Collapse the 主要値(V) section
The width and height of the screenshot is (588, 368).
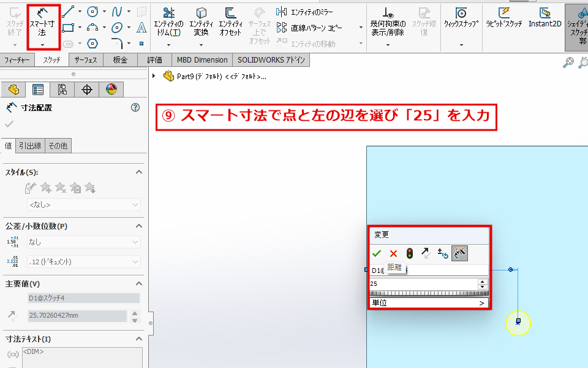point(139,283)
